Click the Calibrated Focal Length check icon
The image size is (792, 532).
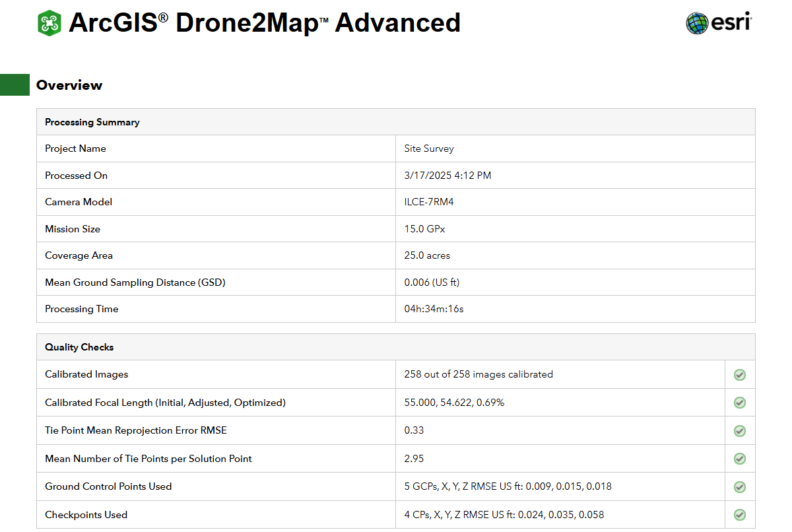(740, 403)
